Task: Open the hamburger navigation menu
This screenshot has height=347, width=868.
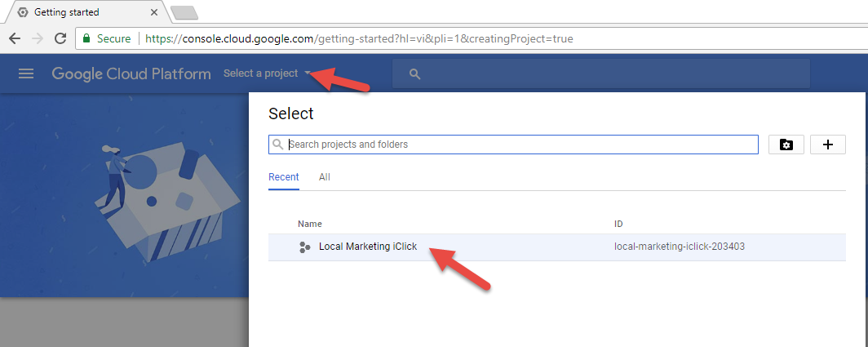Action: click(x=26, y=73)
